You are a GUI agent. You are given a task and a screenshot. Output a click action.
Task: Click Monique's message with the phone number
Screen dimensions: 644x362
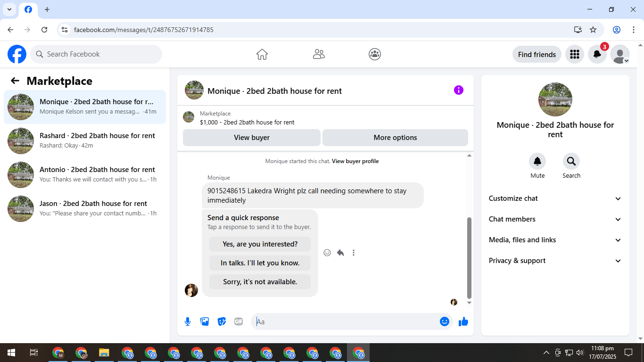pos(313,196)
